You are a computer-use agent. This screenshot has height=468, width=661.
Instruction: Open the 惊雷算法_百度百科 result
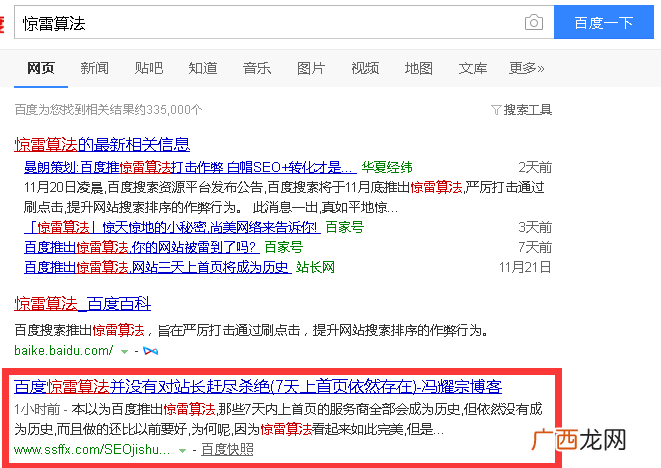pos(83,304)
